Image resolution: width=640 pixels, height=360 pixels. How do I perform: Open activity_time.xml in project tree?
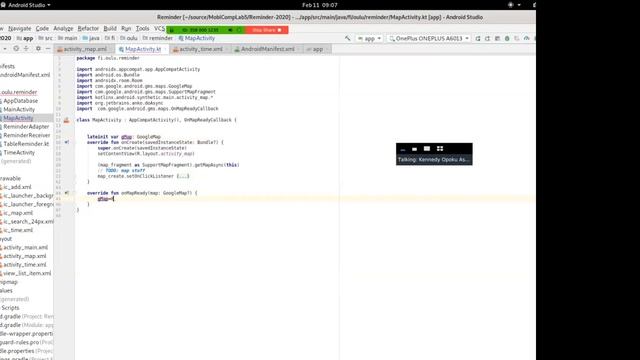(x=23, y=265)
